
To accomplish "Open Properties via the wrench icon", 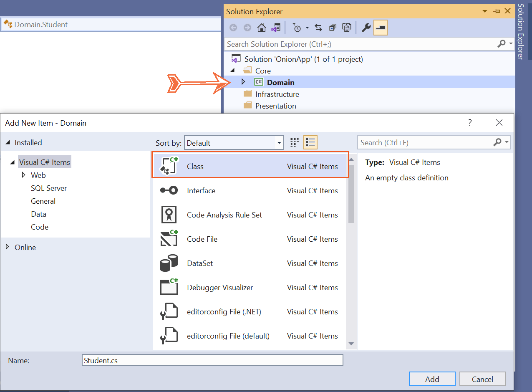I will 366,28.
